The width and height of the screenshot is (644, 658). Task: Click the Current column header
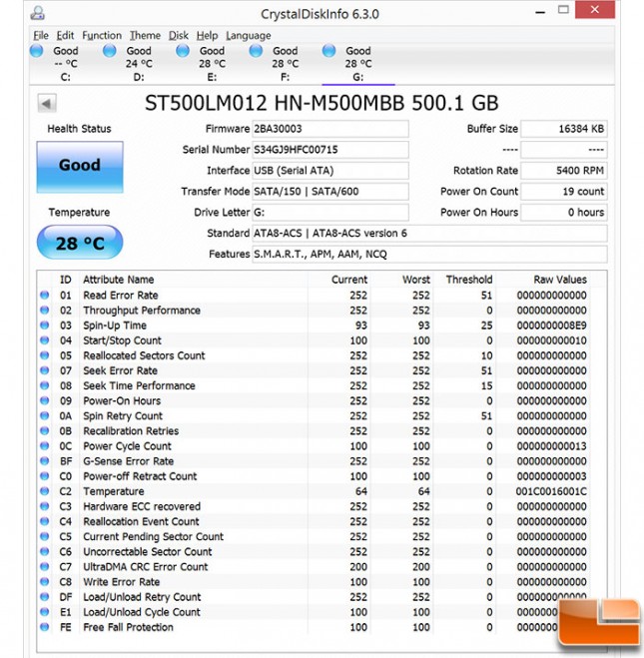(349, 280)
